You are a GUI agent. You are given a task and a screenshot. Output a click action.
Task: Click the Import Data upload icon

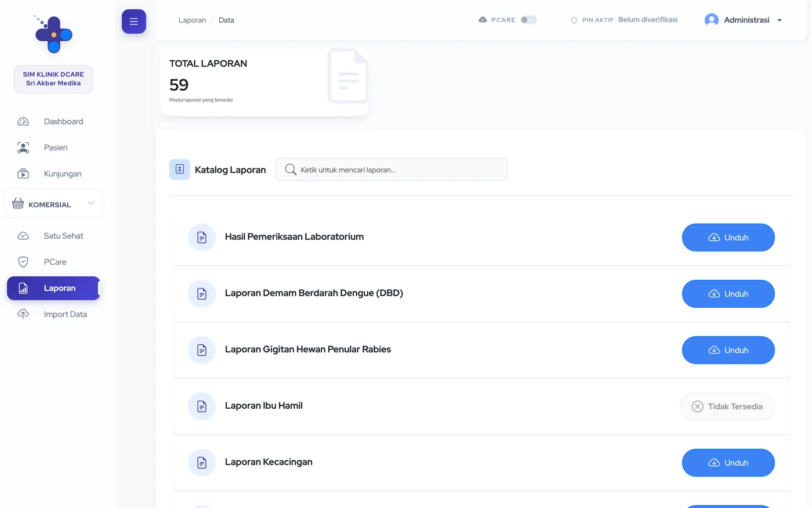[23, 315]
